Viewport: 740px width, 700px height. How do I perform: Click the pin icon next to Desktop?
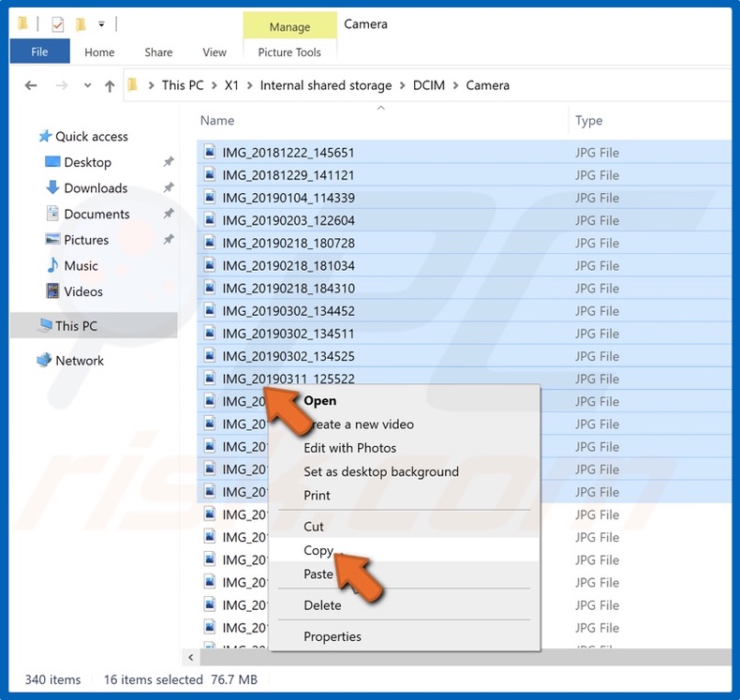click(x=169, y=162)
